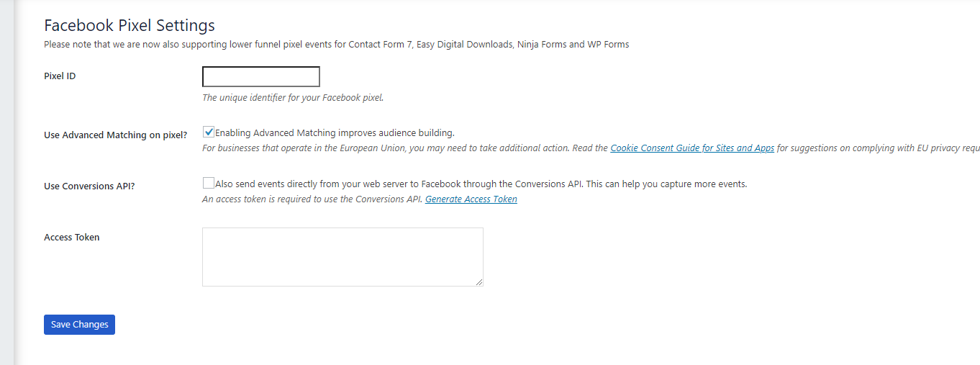Toggle via Enabling Advanced Matching improves text
Image resolution: width=980 pixels, height=365 pixels.
335,132
